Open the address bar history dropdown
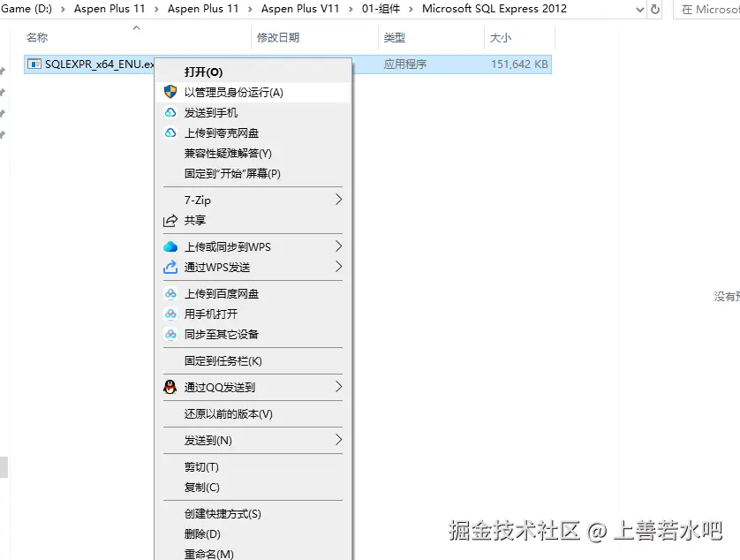Screen dimensions: 740x560 [640, 9]
